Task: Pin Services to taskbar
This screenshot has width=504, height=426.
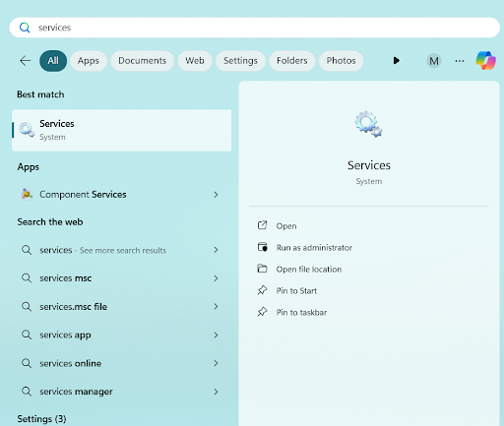Action: pos(301,312)
